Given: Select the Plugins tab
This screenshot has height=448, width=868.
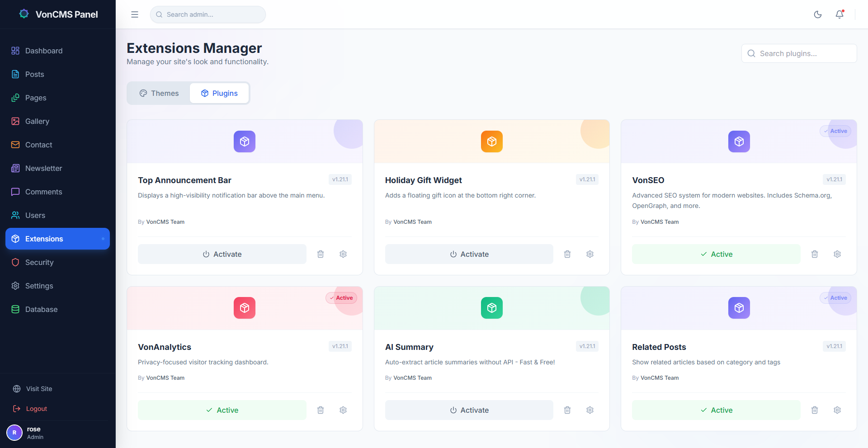Looking at the screenshot, I should pos(219,93).
